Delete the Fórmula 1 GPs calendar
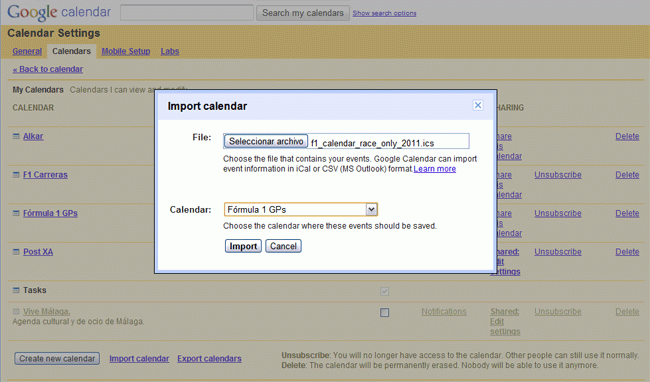The width and height of the screenshot is (650, 382). pos(627,213)
